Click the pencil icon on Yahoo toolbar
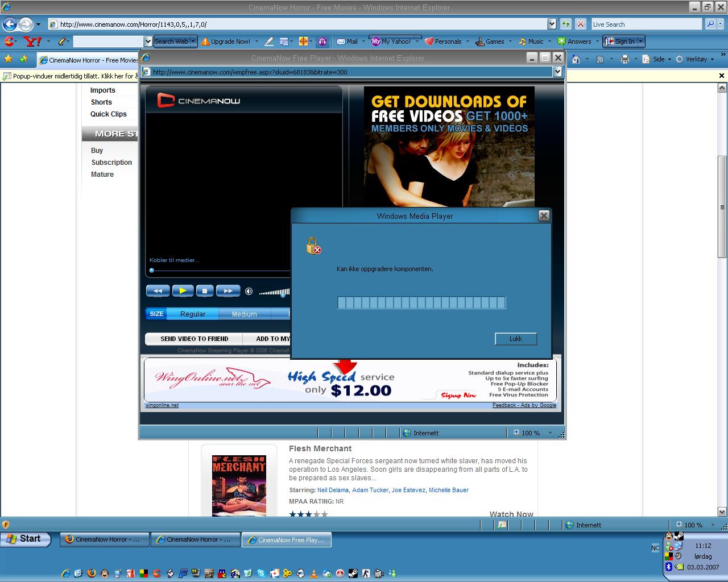The height and width of the screenshot is (582, 728). pyautogui.click(x=62, y=41)
